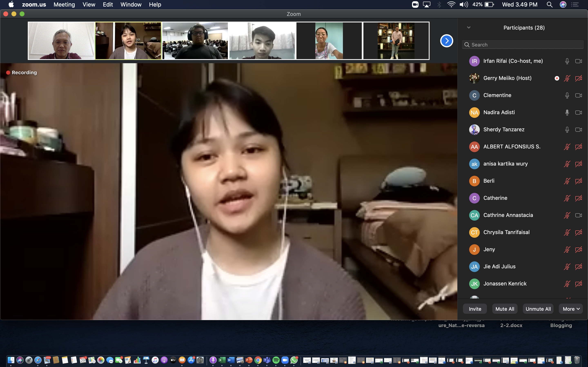Toggle Irfan Rifai's microphone icon
Image resolution: width=588 pixels, height=367 pixels.
pyautogui.click(x=567, y=61)
